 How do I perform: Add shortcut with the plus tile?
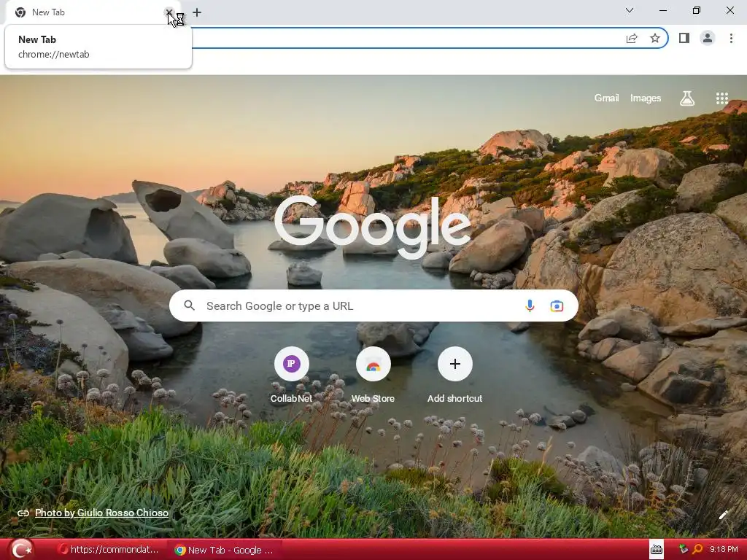pyautogui.click(x=455, y=376)
